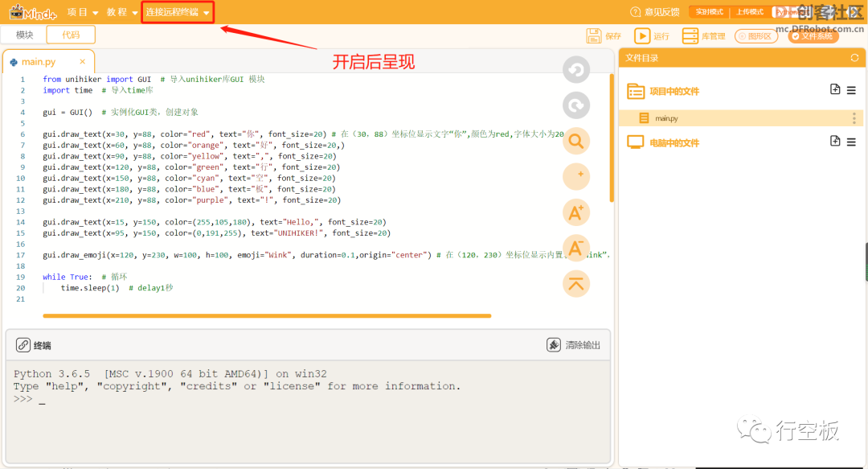The image size is (868, 469).
Task: Click 意见反馈 feedback link
Action: click(662, 12)
